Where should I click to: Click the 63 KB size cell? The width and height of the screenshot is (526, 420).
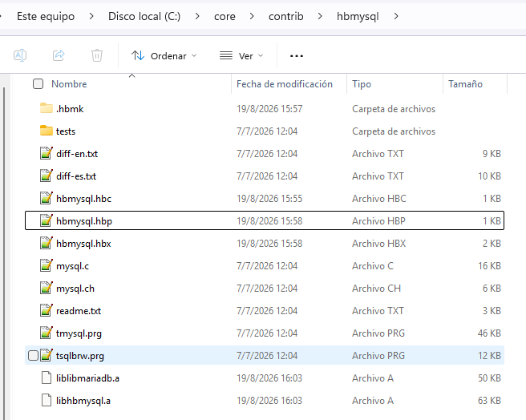pyautogui.click(x=489, y=401)
